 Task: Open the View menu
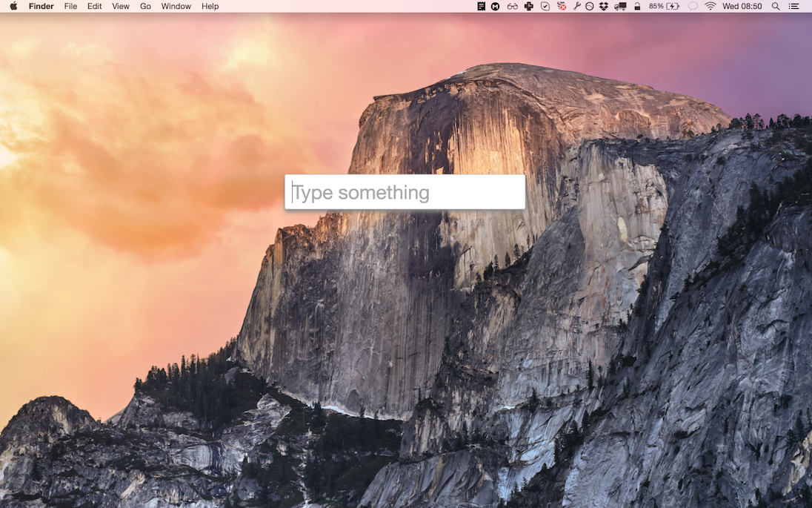click(121, 6)
